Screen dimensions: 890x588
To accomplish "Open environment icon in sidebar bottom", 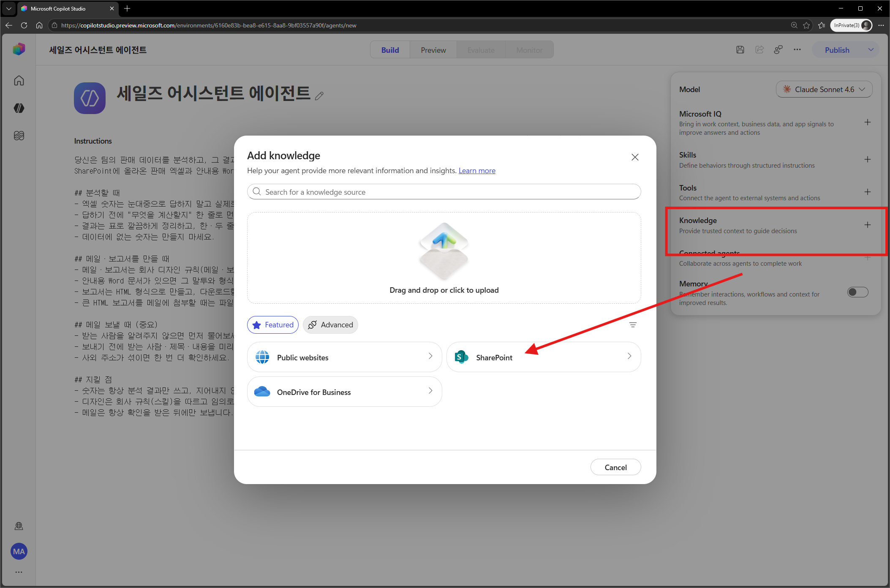I will [19, 526].
